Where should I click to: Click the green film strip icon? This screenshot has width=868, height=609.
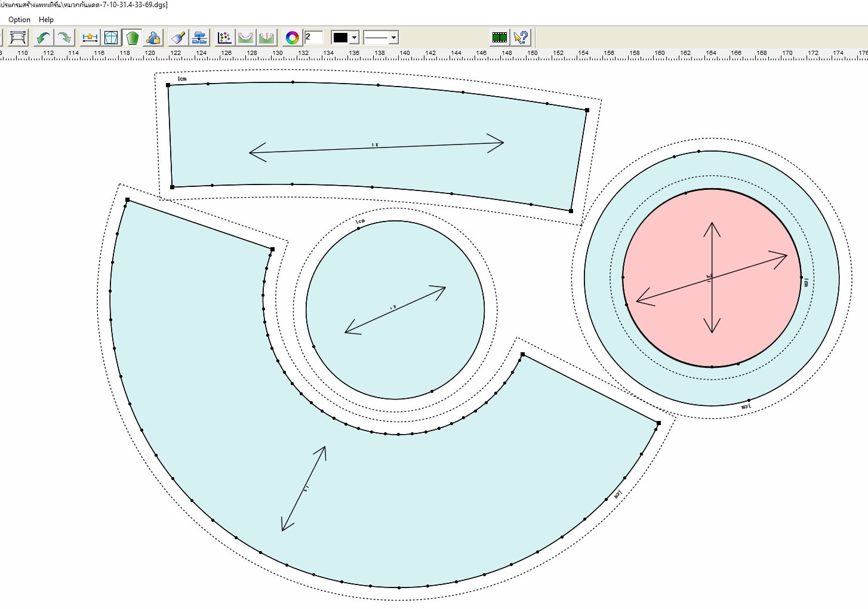pos(500,38)
